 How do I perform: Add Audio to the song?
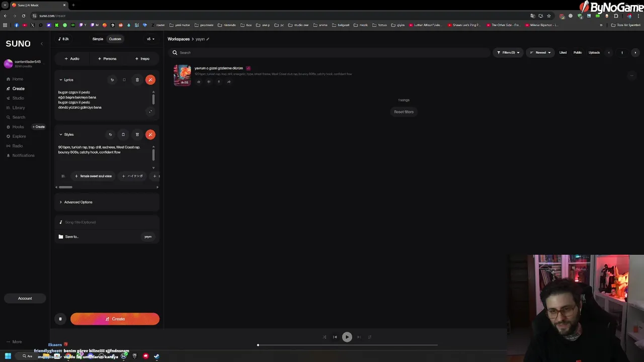[x=72, y=59]
